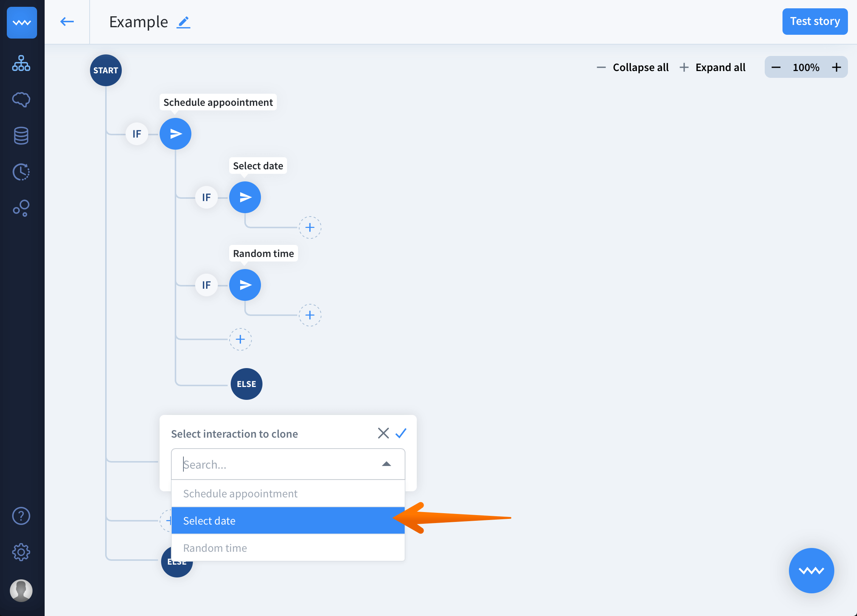Click the pencil icon to rename Example

[x=183, y=22]
